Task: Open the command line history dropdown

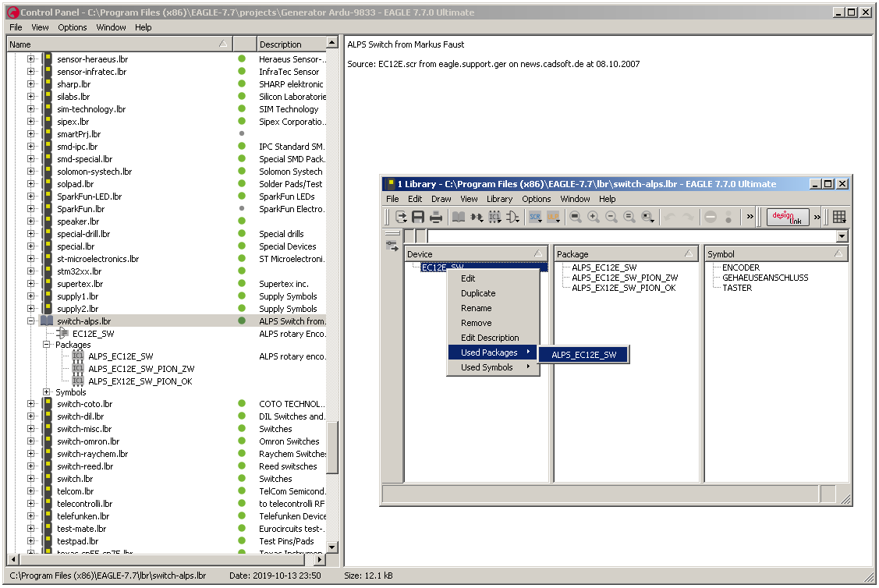Action: pos(842,236)
